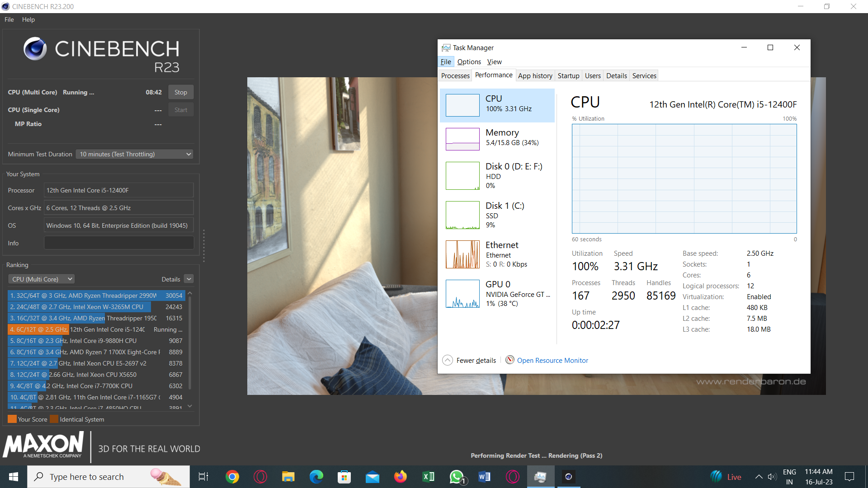Switch to the Services tab
Image resolution: width=868 pixels, height=488 pixels.
point(644,76)
